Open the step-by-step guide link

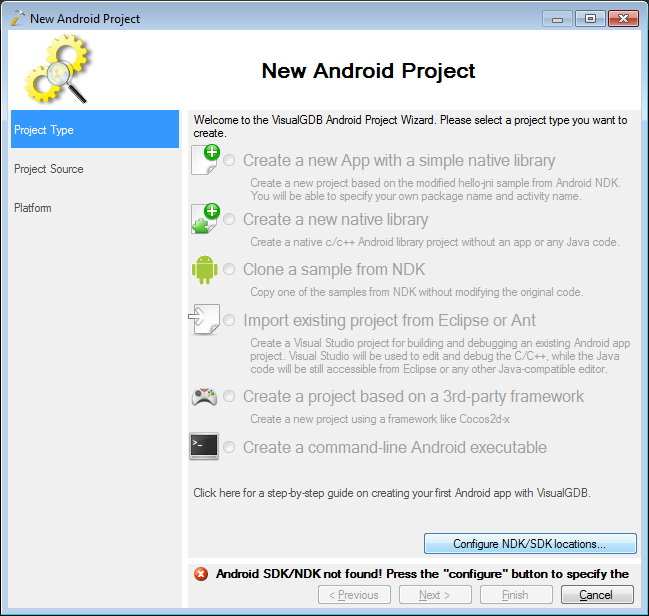click(x=392, y=493)
